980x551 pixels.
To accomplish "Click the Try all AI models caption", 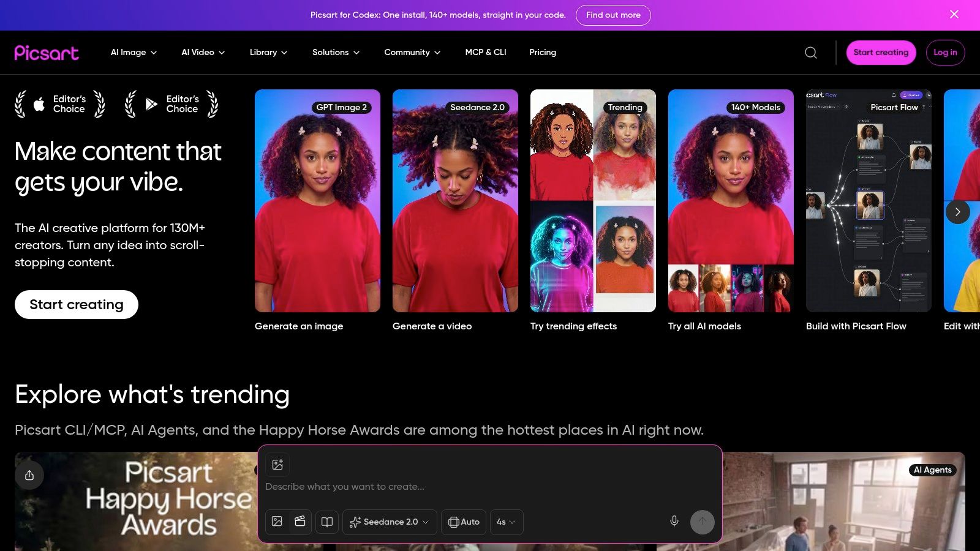I will (704, 326).
